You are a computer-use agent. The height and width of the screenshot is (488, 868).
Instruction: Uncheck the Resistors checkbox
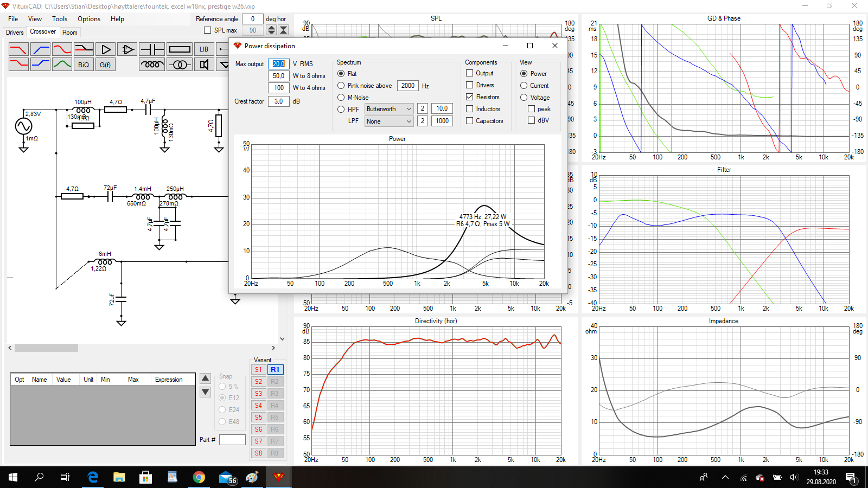(x=470, y=97)
